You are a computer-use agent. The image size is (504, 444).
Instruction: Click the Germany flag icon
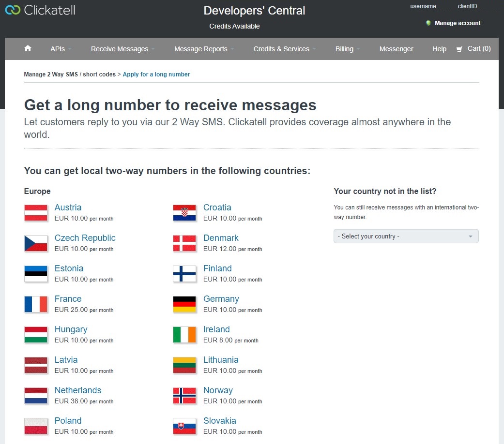184,304
